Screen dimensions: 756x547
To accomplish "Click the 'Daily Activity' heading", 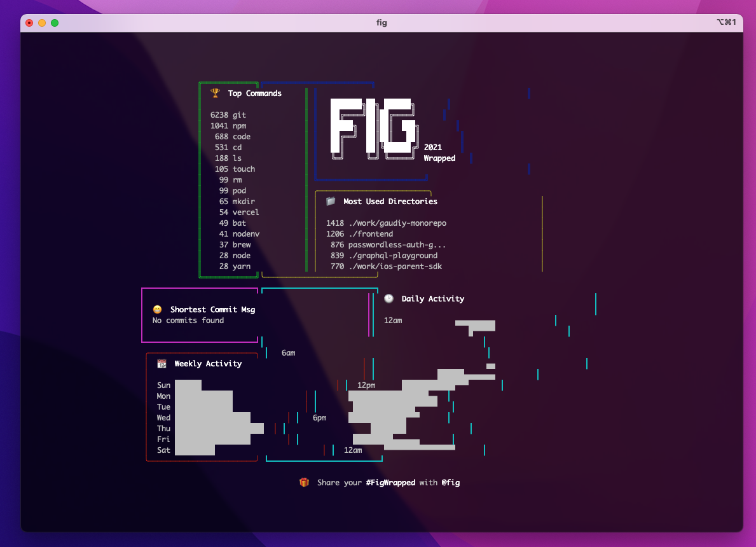I will [432, 298].
